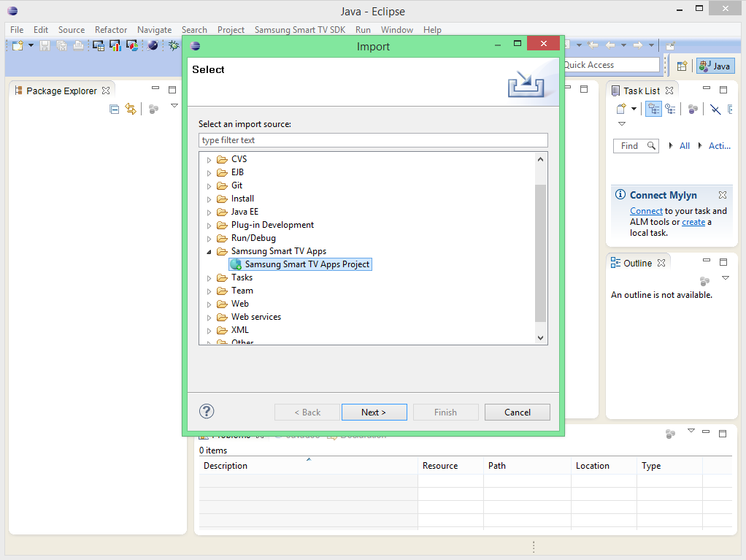Click the Samsung TV bar-chart monitor icon

tap(115, 46)
